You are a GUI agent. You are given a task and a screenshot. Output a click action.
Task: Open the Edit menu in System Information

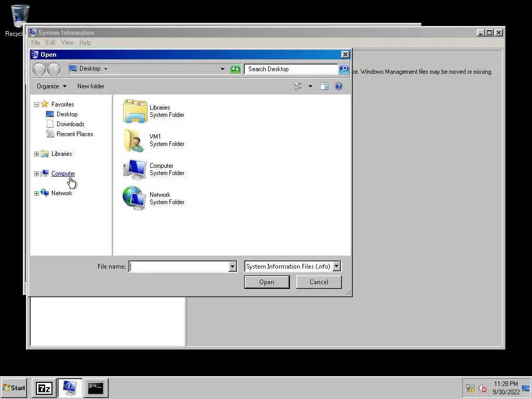(x=50, y=43)
